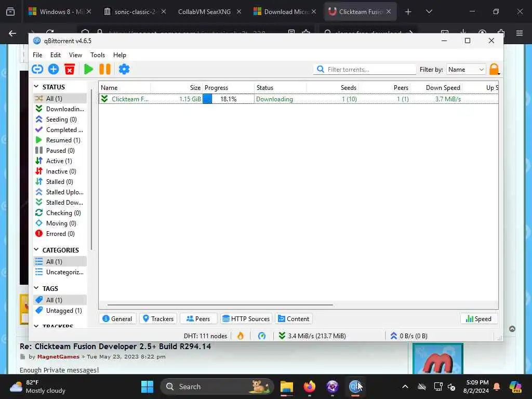The height and width of the screenshot is (399, 532).
Task: Open the Help menu
Action: [119, 55]
